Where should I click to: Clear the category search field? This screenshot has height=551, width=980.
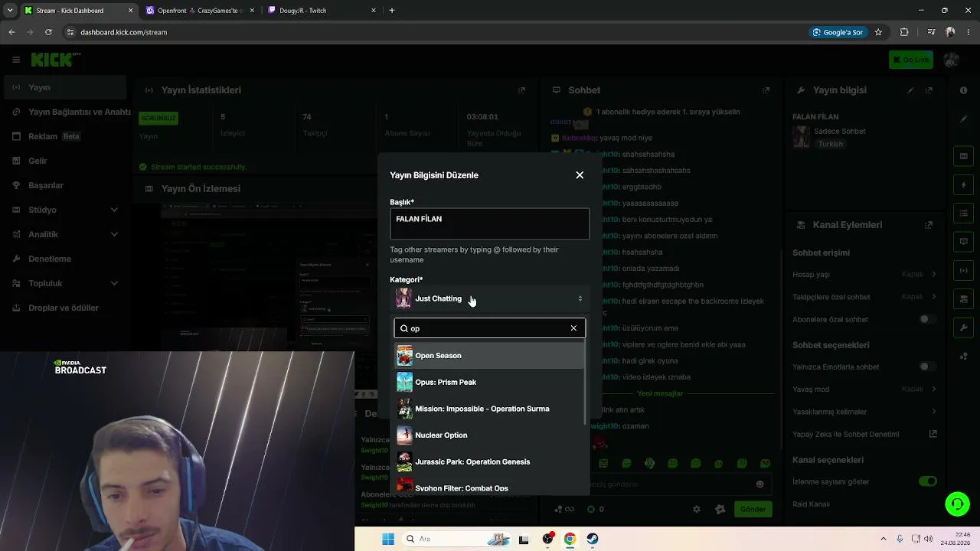[x=573, y=328]
